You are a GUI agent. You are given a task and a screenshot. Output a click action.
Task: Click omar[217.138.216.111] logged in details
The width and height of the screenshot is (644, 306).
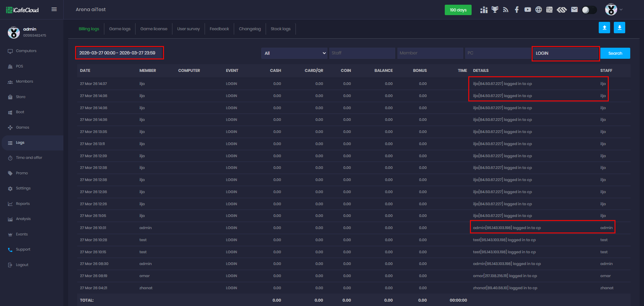coord(505,276)
